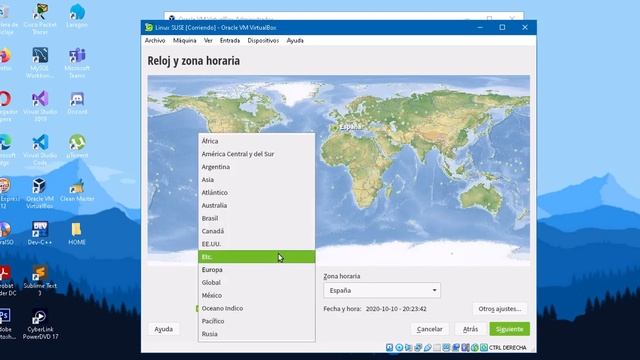Open Otros ajustes... settings
The width and height of the screenshot is (640, 360).
[x=500, y=309]
